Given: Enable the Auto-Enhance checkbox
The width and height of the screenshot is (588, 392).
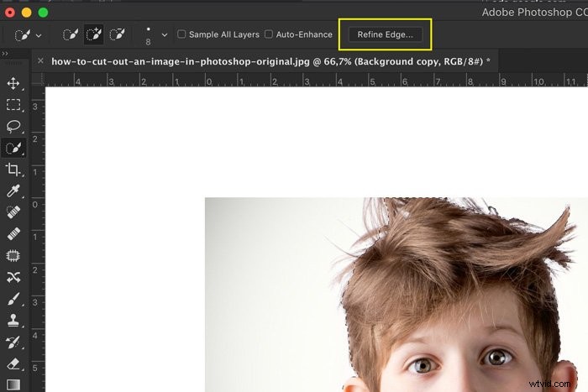Looking at the screenshot, I should [269, 34].
